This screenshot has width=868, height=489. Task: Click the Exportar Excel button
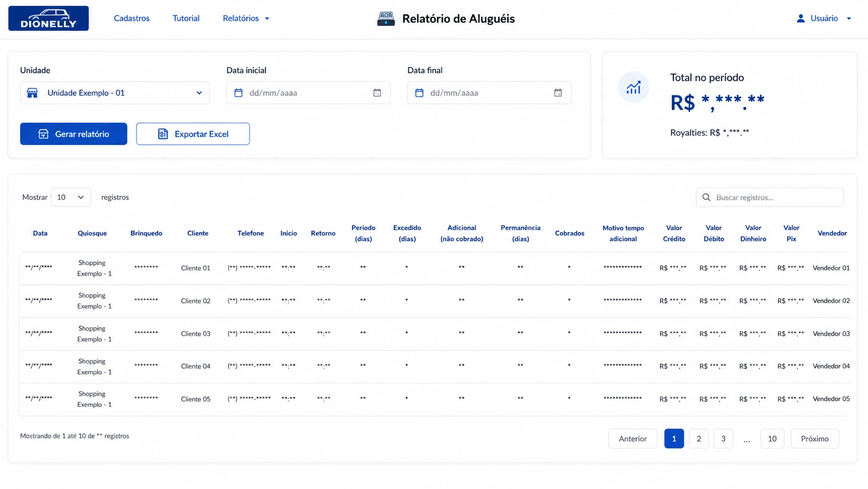[193, 134]
